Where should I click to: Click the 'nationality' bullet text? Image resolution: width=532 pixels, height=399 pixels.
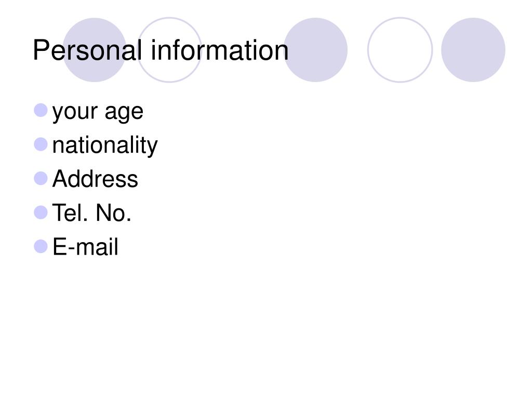coord(105,145)
